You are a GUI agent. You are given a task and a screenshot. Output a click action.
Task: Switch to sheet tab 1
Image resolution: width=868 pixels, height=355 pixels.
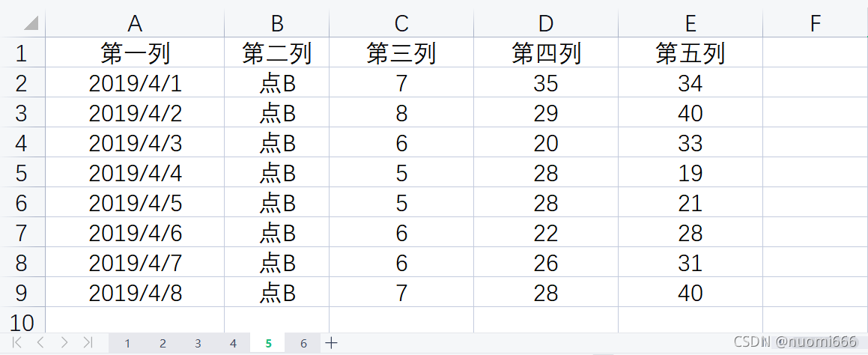[127, 344]
